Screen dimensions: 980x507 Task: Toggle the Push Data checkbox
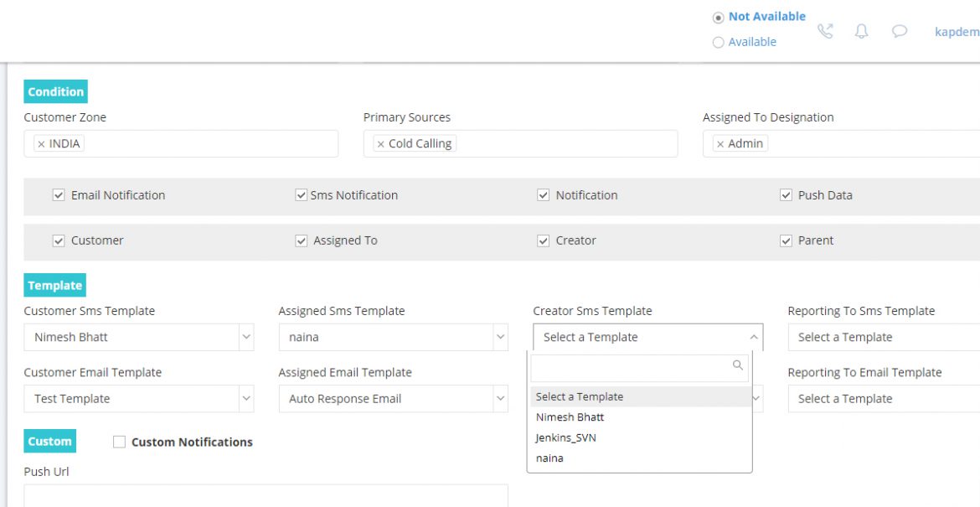tap(786, 195)
